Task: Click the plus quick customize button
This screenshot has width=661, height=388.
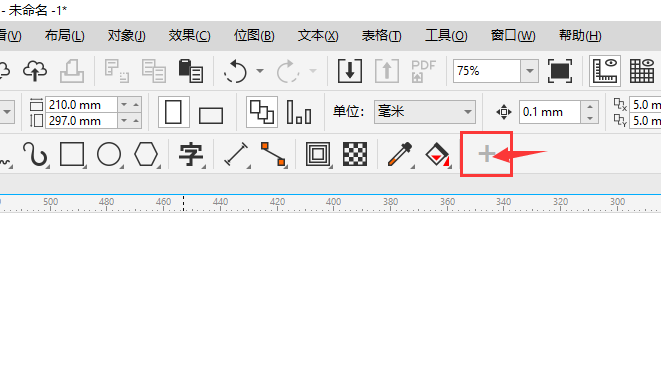Action: [x=486, y=154]
